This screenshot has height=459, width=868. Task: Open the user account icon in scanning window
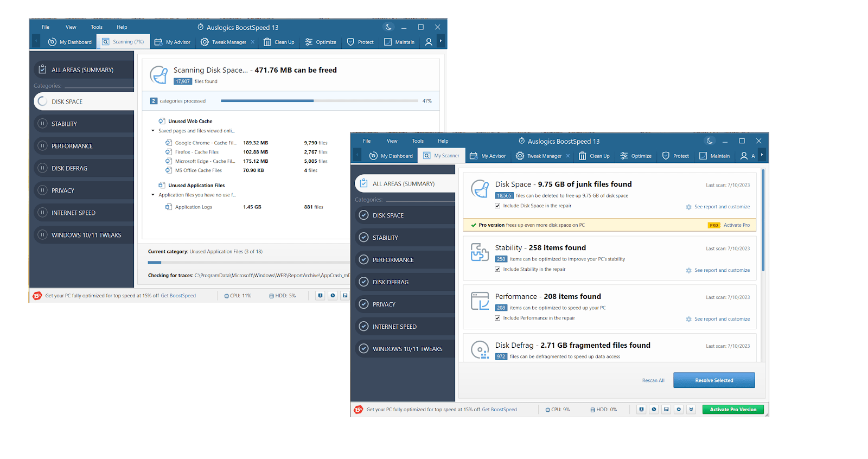pyautogui.click(x=429, y=42)
